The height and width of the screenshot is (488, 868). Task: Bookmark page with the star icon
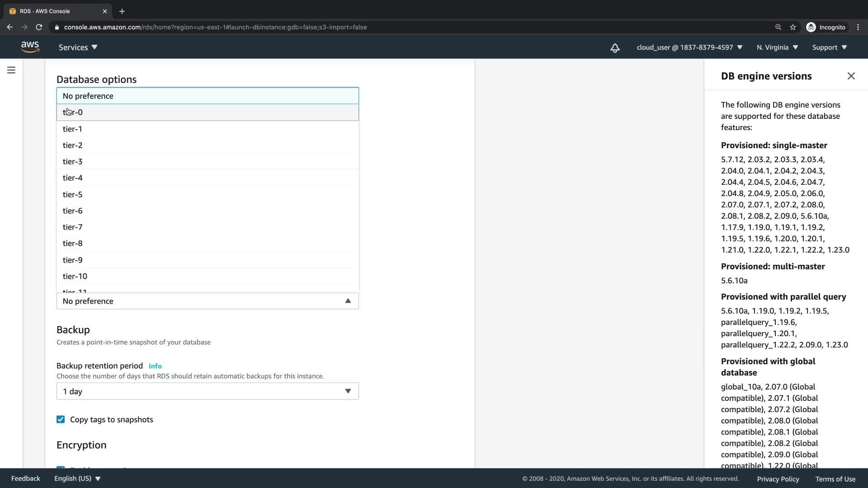793,27
